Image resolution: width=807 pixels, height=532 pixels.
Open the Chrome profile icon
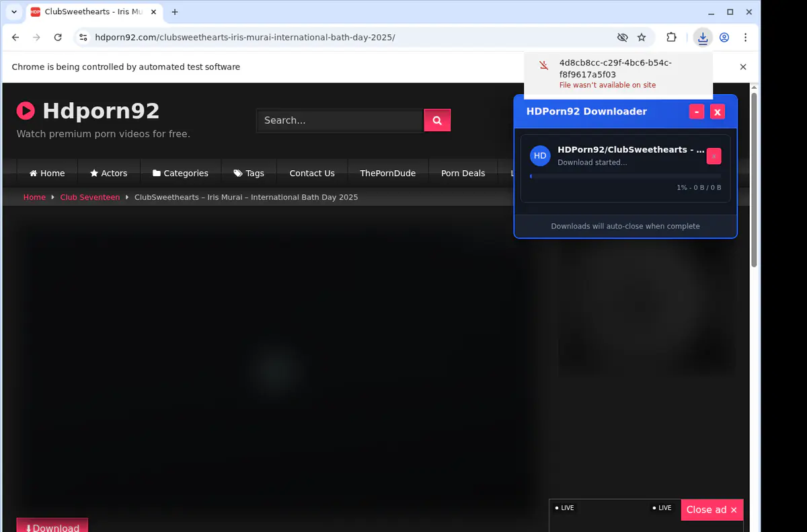724,38
